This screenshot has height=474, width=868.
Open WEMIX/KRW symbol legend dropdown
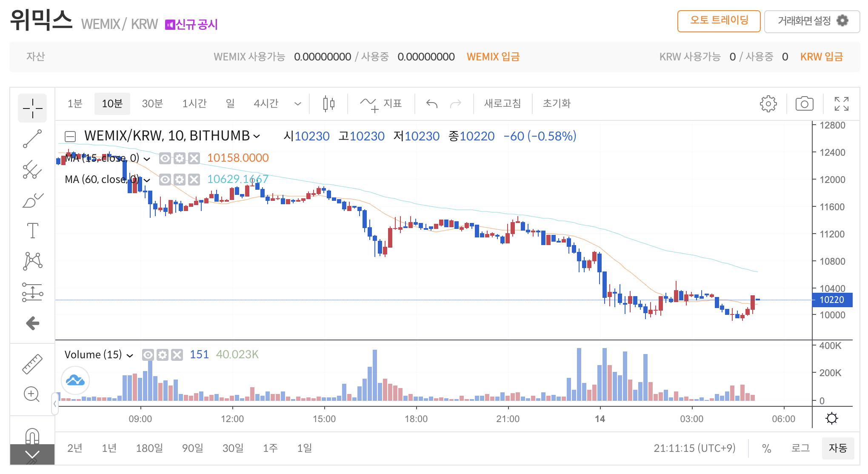point(257,136)
